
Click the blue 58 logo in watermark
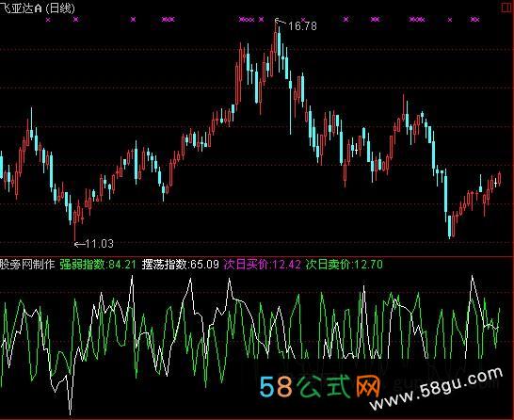pos(275,386)
